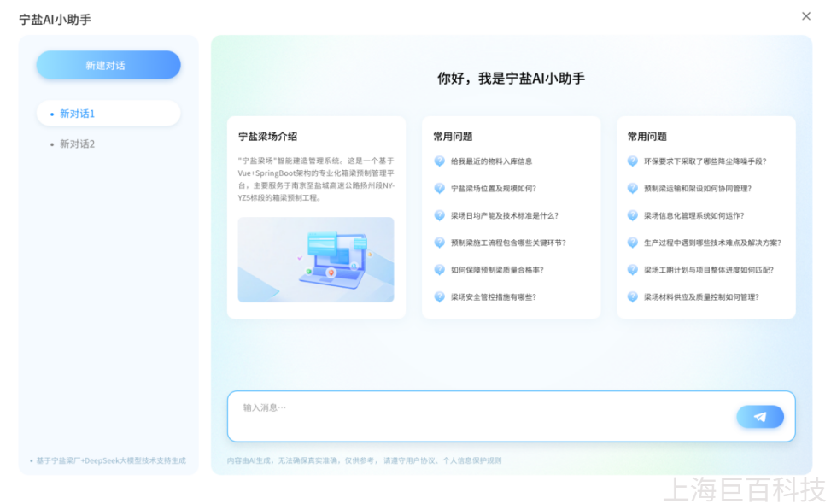Close the 宁盐AI小助手 dialog
Image resolution: width=831 pixels, height=504 pixels.
[x=805, y=15]
